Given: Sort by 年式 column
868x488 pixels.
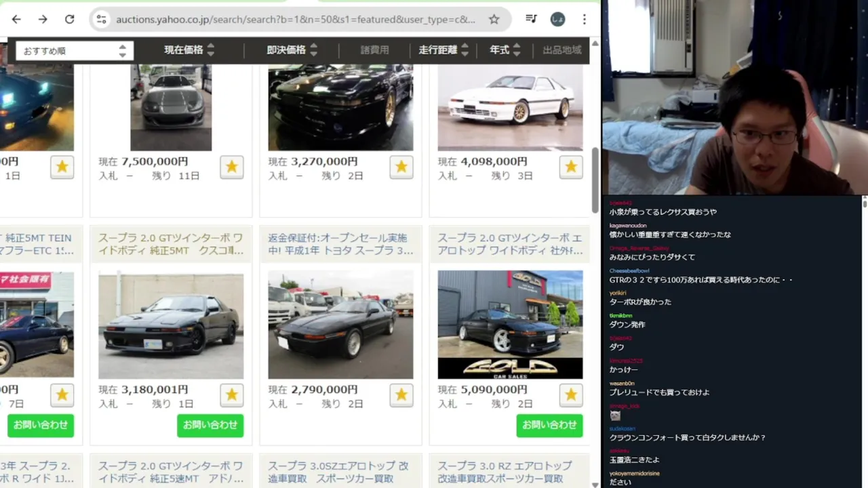Looking at the screenshot, I should 505,49.
